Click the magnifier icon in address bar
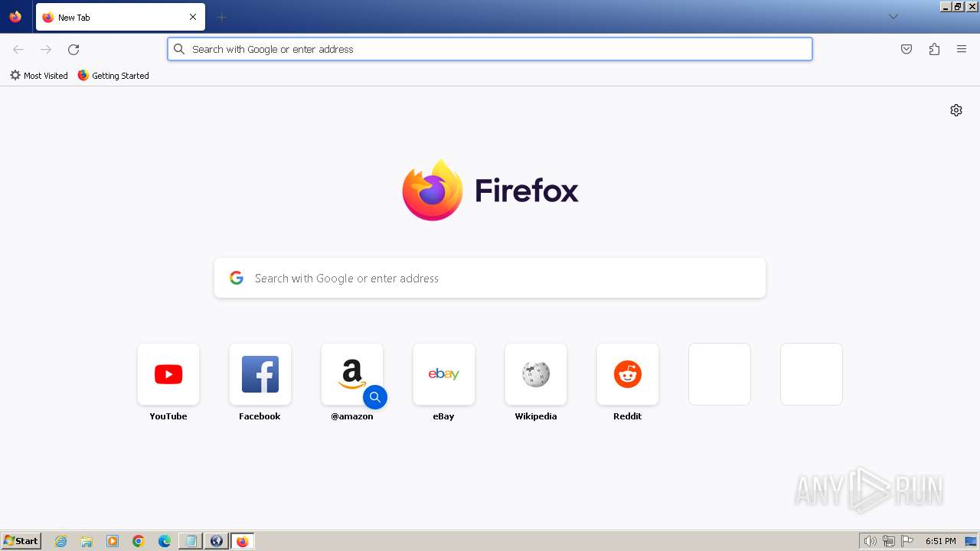 (x=179, y=49)
